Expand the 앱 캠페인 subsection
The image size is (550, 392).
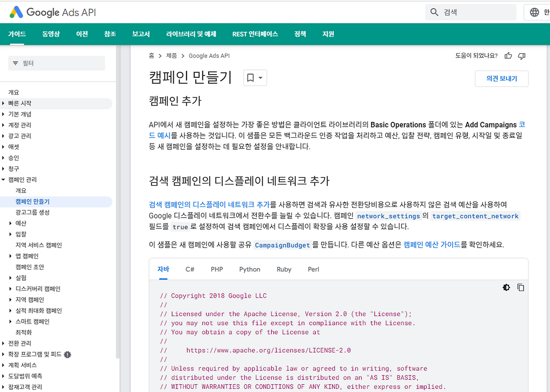point(11,256)
